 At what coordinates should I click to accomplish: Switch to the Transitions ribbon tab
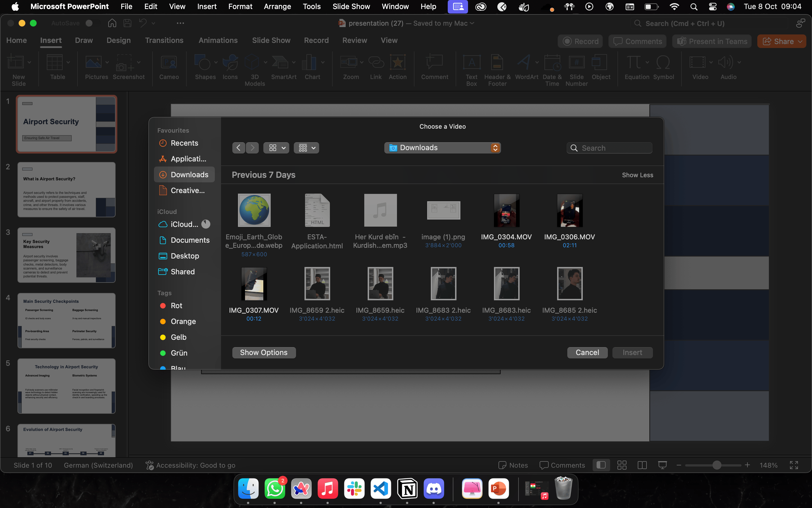[x=164, y=40]
